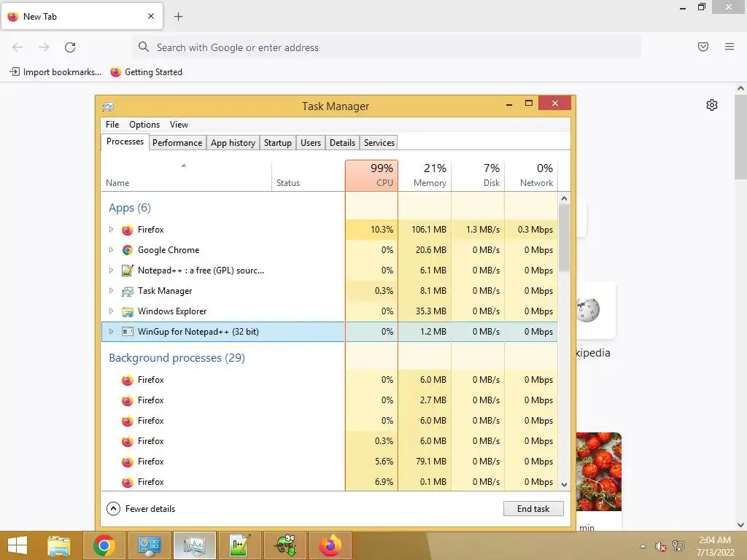Image resolution: width=747 pixels, height=560 pixels.
Task: Open Firefox page settings gear icon
Action: click(712, 105)
